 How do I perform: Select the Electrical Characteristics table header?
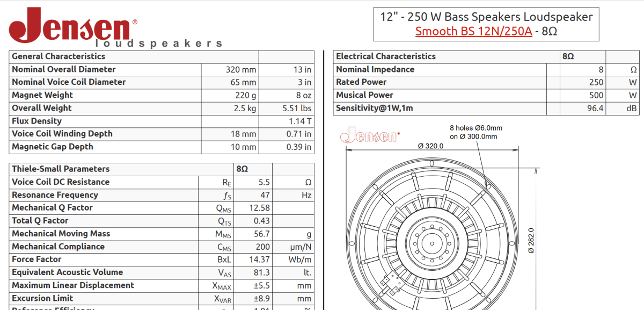(x=385, y=56)
